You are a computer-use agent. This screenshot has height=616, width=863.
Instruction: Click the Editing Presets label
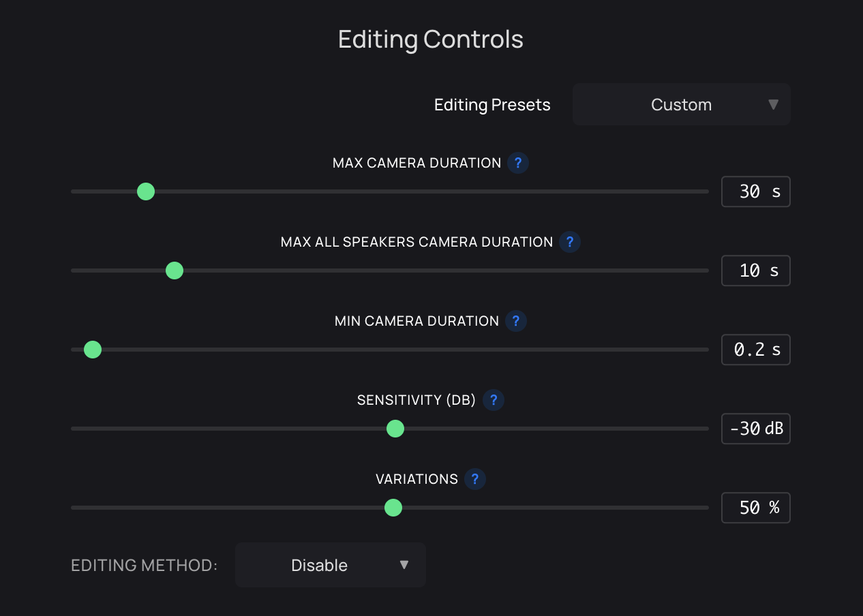pos(491,104)
